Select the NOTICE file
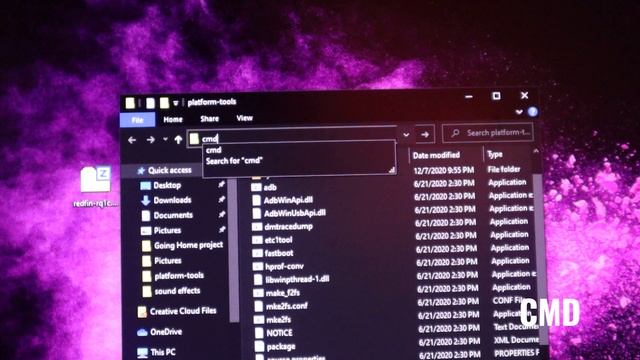Screen dimensions: 640x360 (x=279, y=333)
